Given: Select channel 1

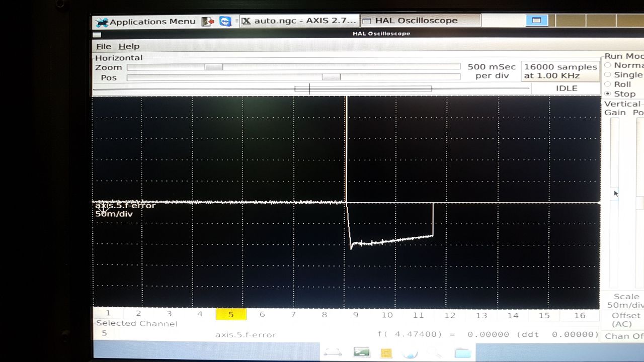Looking at the screenshot, I should pyautogui.click(x=108, y=314).
